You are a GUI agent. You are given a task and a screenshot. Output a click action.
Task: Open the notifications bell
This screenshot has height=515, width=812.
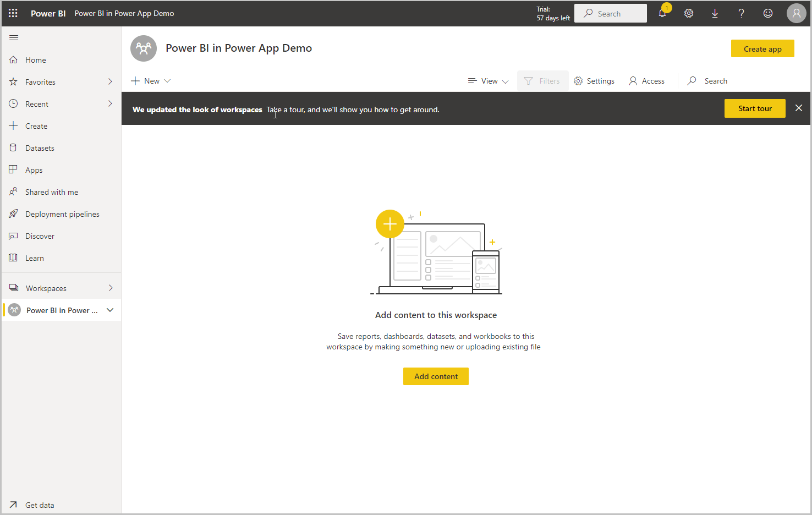[662, 13]
